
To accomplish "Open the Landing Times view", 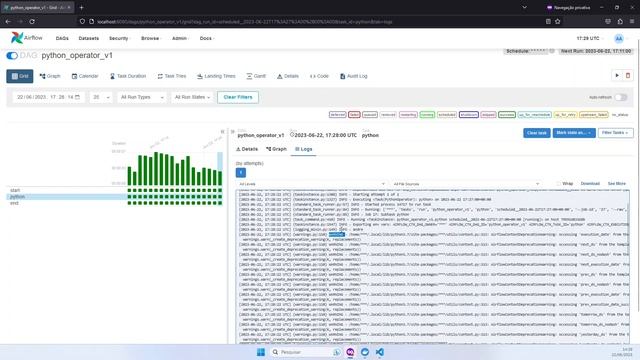I will [x=216, y=76].
